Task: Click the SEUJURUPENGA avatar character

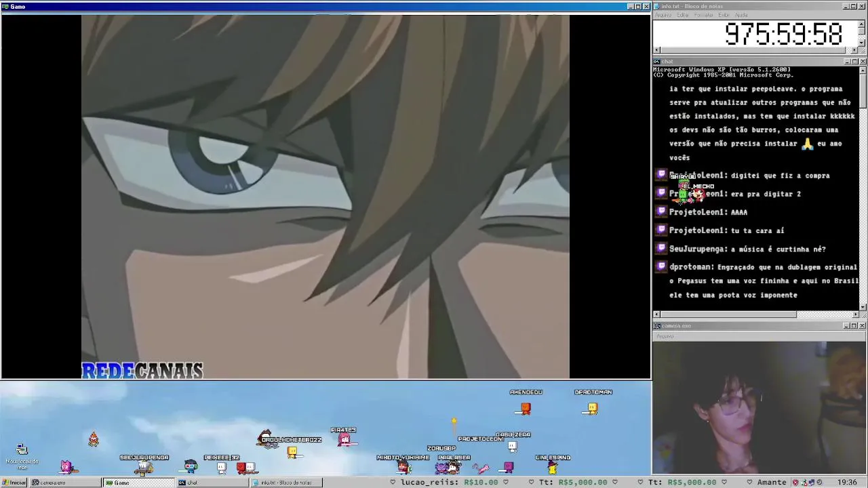Action: click(x=143, y=468)
